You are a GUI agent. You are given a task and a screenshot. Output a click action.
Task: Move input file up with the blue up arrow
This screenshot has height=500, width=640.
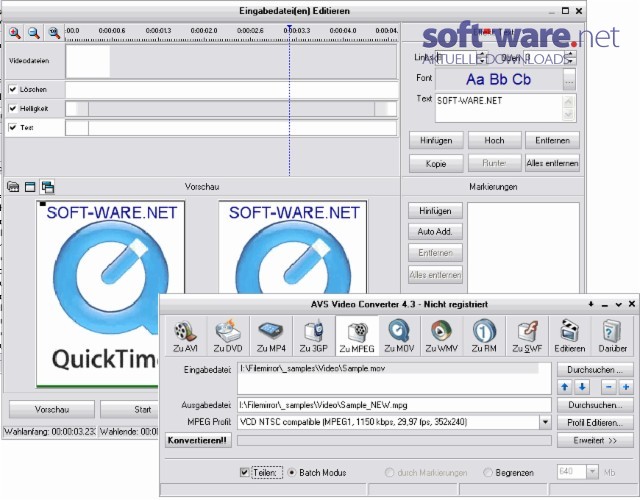(564, 387)
